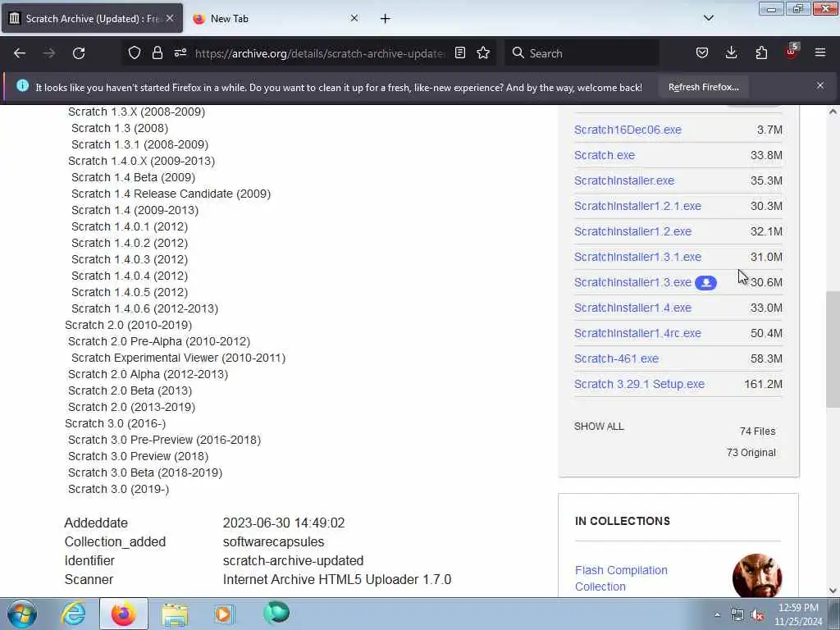Viewport: 840px width, 630px height.
Task: Download Scratch 3.29.1 Setup.exe
Action: coord(639,384)
